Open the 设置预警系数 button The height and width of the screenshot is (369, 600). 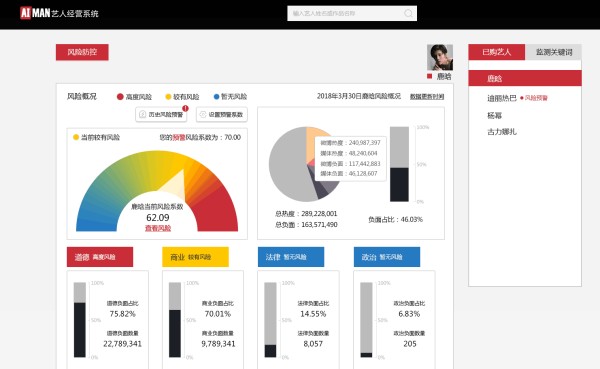click(222, 114)
